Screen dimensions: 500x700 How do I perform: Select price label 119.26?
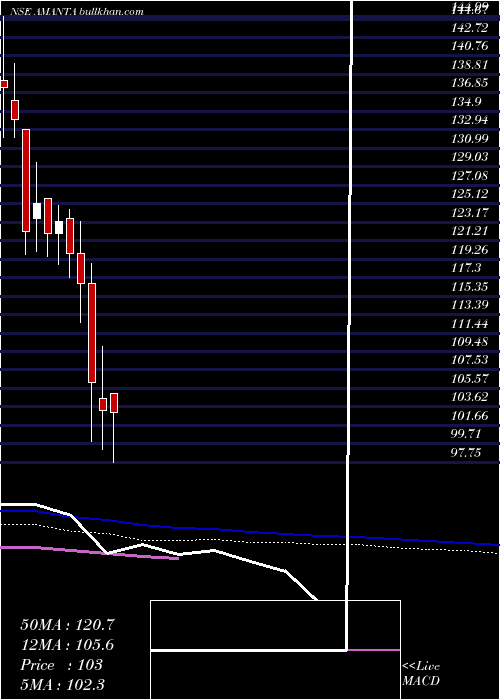pos(470,250)
